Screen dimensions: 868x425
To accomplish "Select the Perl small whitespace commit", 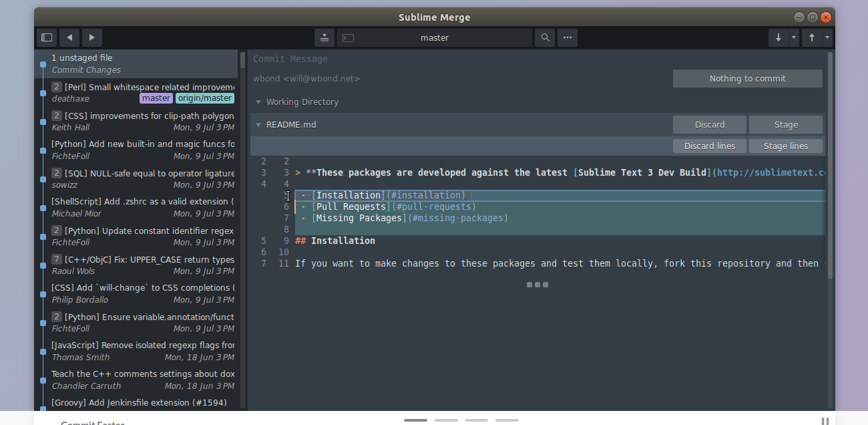I will point(137,92).
